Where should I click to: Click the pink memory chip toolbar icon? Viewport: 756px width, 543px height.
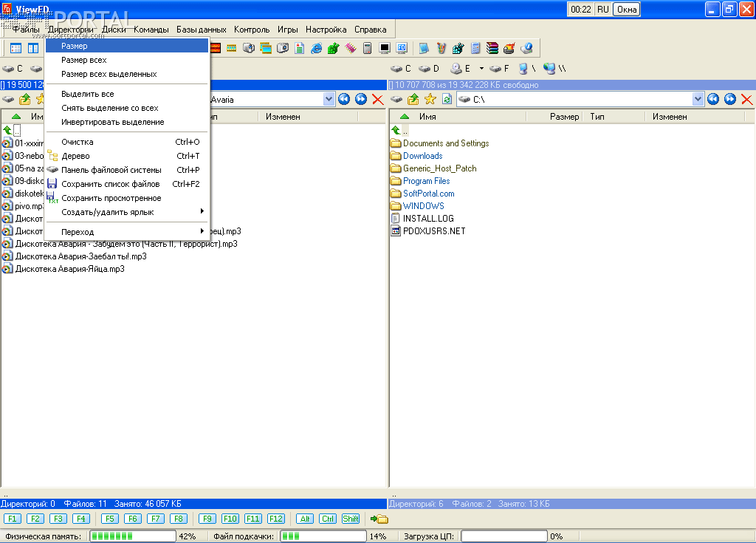351,48
